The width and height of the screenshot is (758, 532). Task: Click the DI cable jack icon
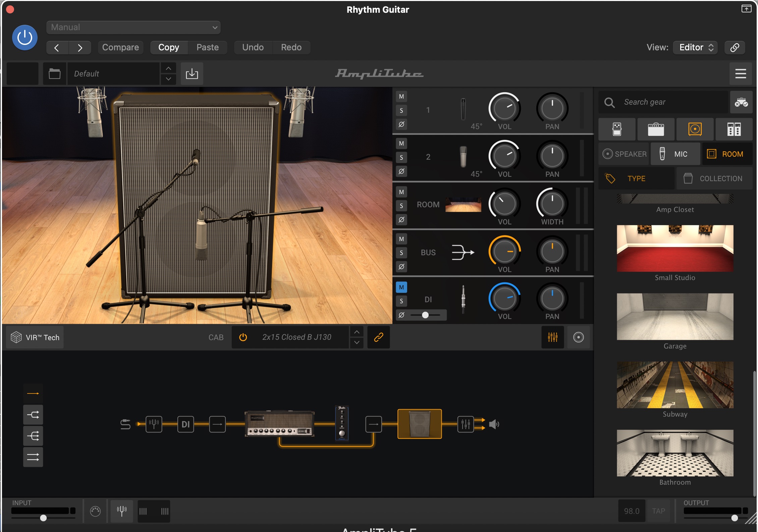click(x=463, y=299)
